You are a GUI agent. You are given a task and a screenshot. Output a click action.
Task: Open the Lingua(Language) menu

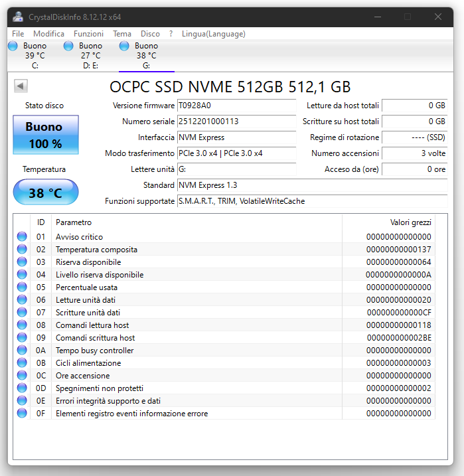coord(214,34)
